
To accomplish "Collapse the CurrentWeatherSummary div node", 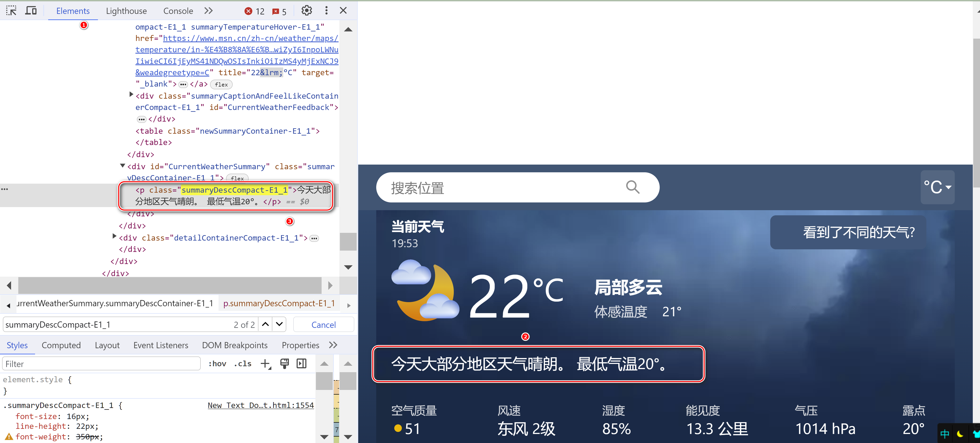I will click(122, 166).
